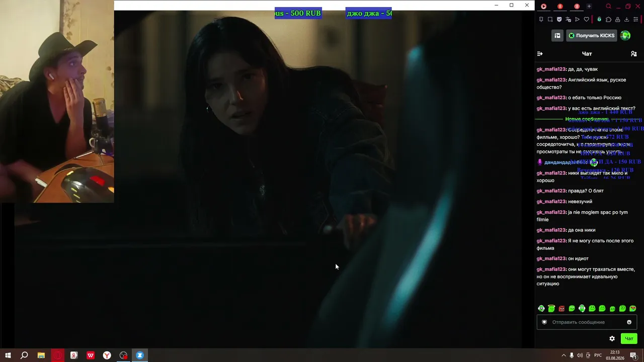
Task: Click the tray microphone icon
Action: 572,355
